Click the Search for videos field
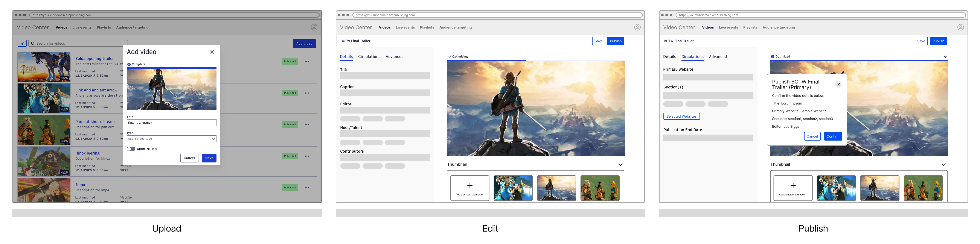 click(x=78, y=43)
